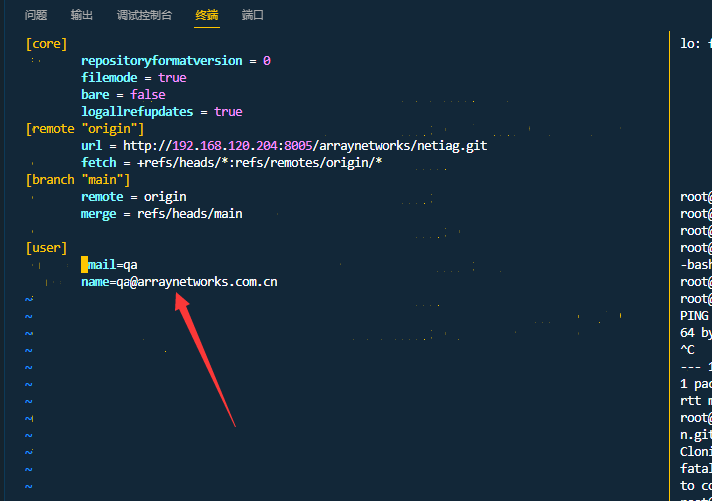
Task: Click the PING line in right terminal
Action: coord(695,316)
